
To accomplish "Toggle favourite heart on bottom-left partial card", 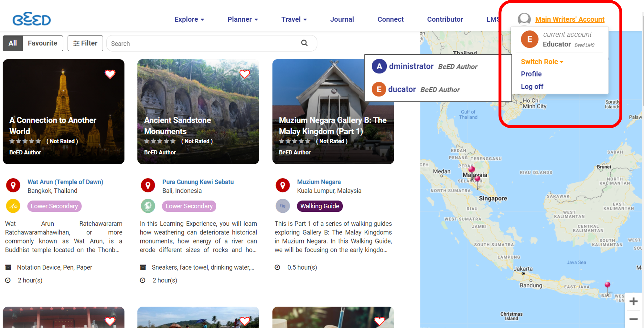I will [x=110, y=321].
